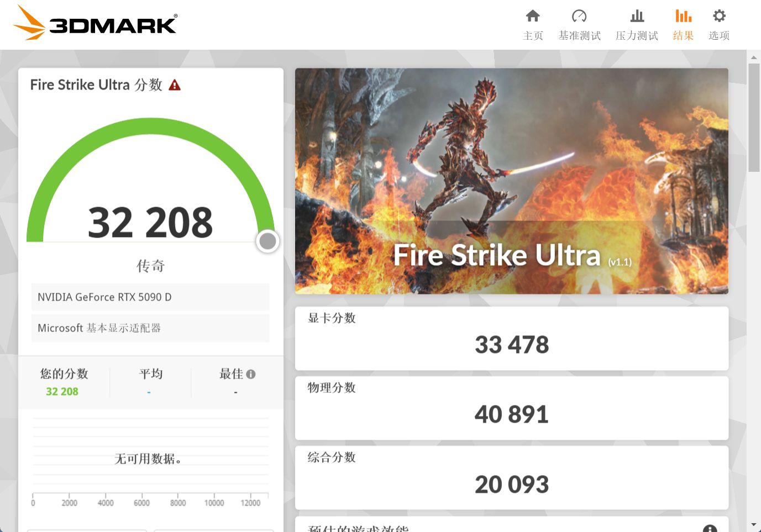Open the 综合分数 20 093 card
The width and height of the screenshot is (761, 532).
coord(512,477)
